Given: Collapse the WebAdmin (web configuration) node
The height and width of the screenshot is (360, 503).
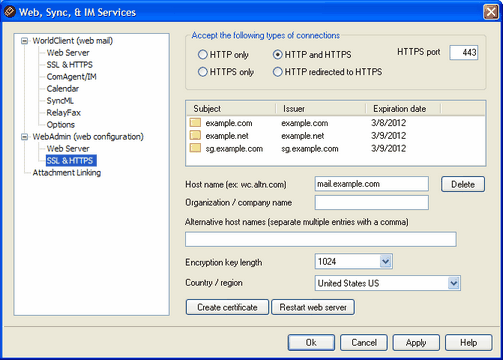Looking at the screenshot, I should [x=24, y=137].
